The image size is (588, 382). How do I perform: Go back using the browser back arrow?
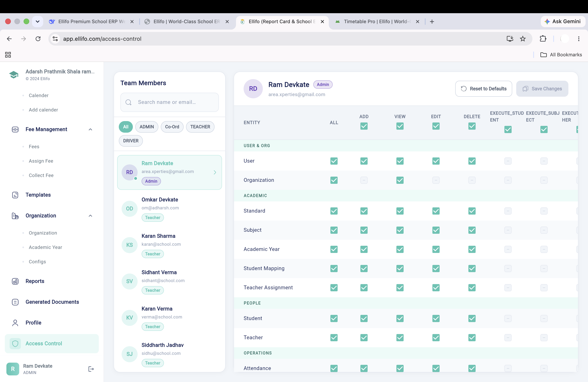tap(9, 39)
